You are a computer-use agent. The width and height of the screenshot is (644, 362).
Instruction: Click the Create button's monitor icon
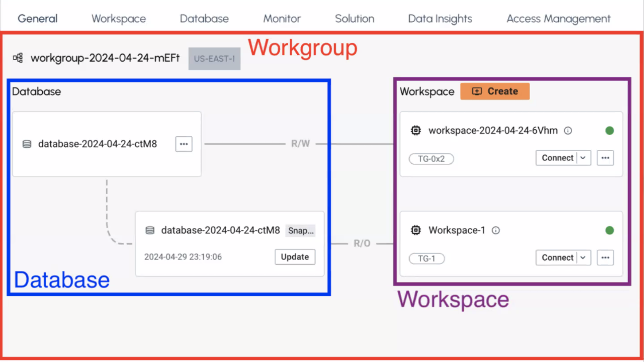click(x=476, y=91)
